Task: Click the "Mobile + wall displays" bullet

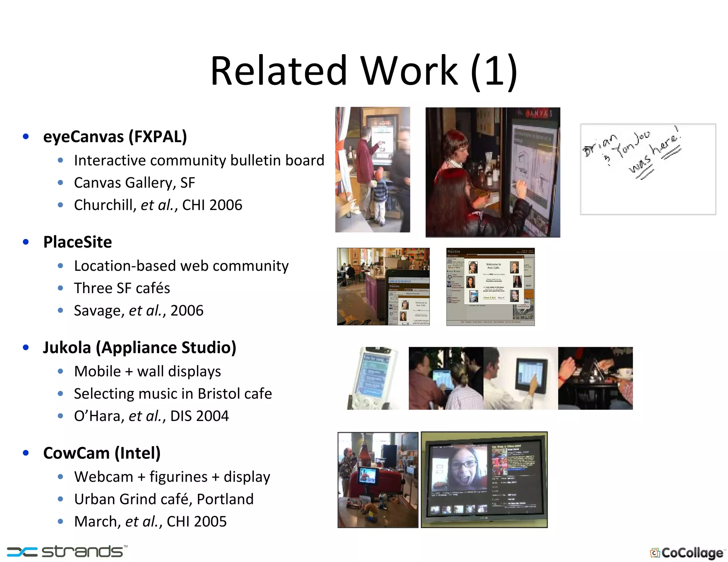Action: tap(148, 372)
